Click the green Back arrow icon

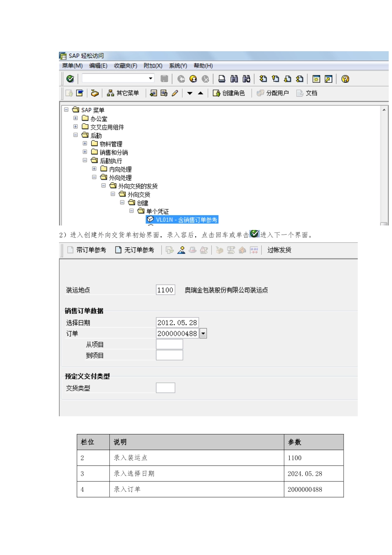click(181, 78)
